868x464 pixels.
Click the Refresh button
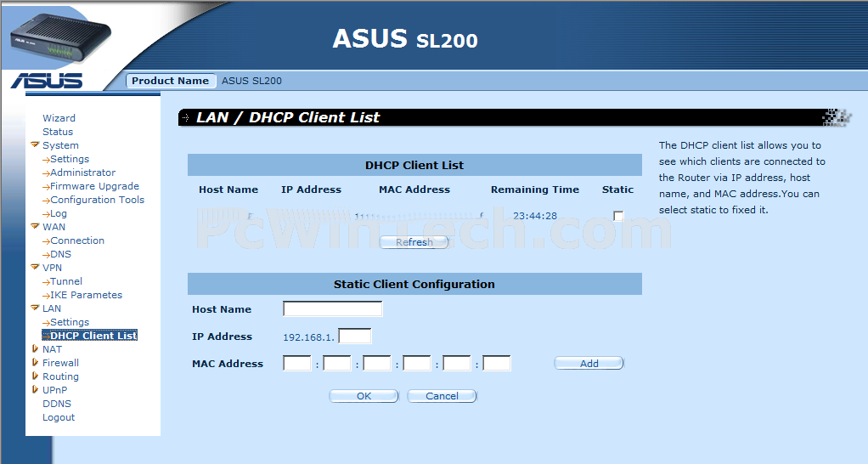coord(414,242)
